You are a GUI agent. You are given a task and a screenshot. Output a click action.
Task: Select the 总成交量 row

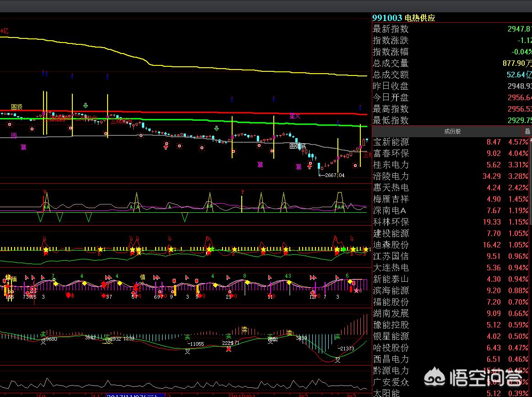[452, 64]
